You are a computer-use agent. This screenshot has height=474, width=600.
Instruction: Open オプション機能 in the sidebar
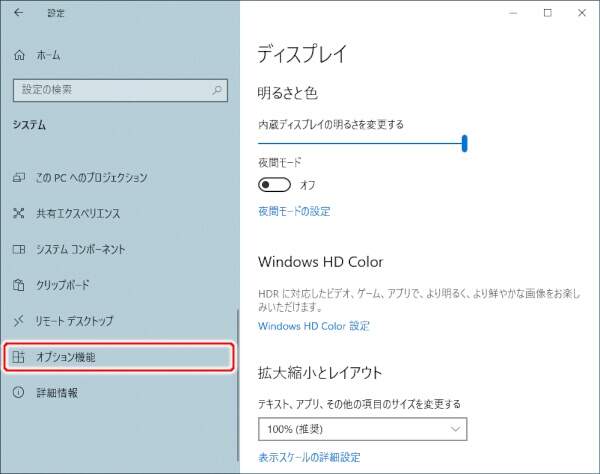pyautogui.click(x=118, y=357)
